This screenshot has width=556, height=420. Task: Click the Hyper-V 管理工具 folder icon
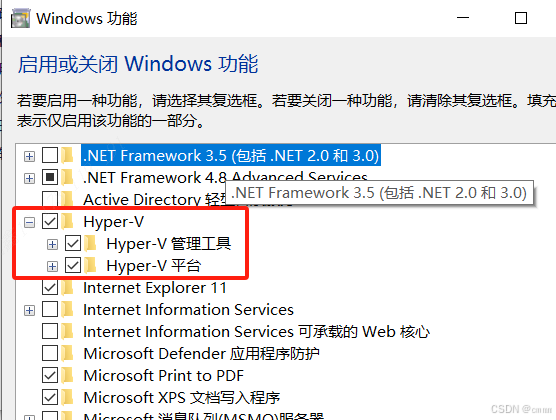(x=90, y=244)
